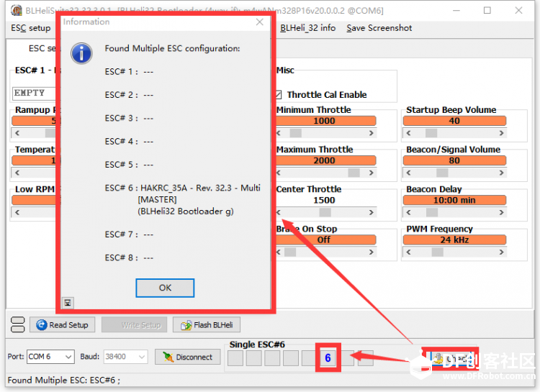
Task: Decrease Startup Beep Volume with left arrow
Action: pos(408,133)
